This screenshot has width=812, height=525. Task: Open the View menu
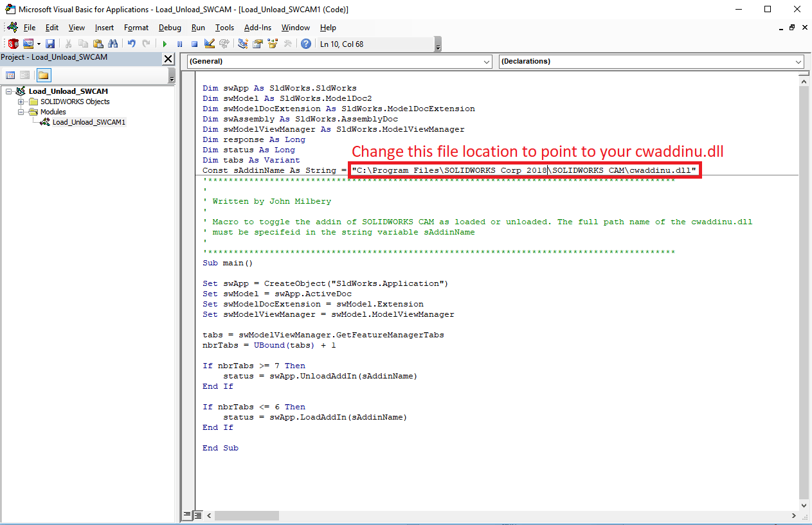77,28
